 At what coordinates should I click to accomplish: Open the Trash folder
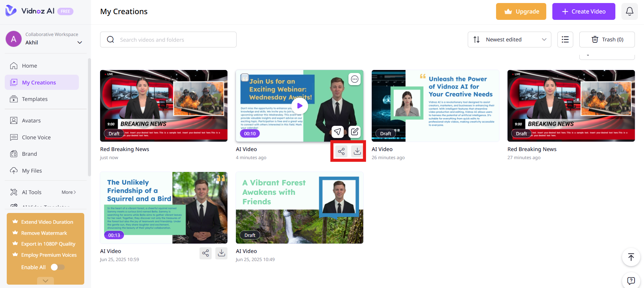coord(607,40)
